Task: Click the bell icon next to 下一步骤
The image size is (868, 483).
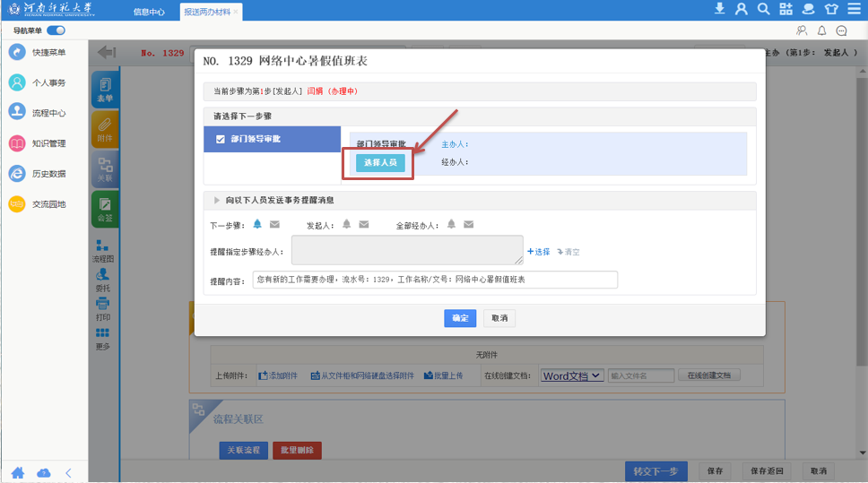Action: (x=257, y=225)
